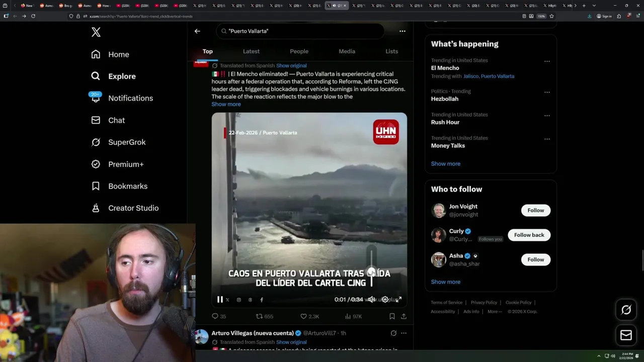The image size is (644, 362).
Task: Open options for Hezbollah trend
Action: (x=547, y=93)
